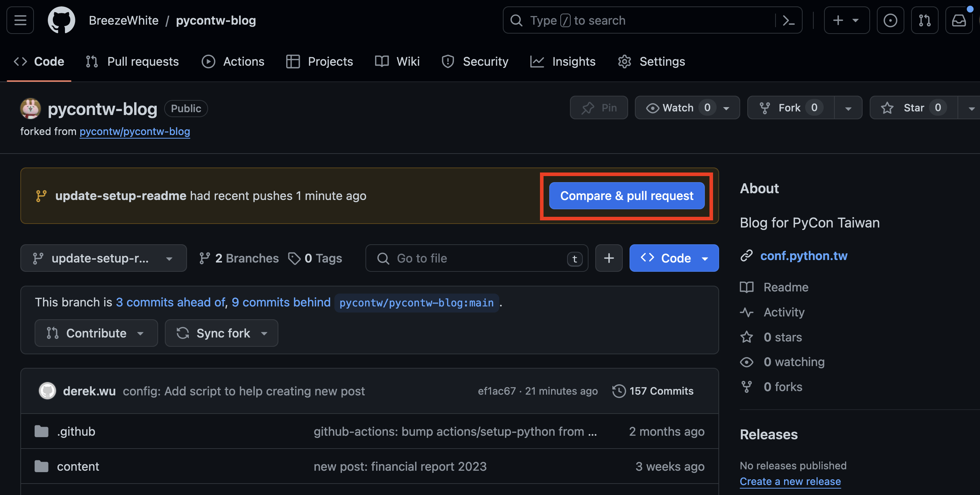980x495 pixels.
Task: Open the green Code dropdown button
Action: click(x=674, y=258)
